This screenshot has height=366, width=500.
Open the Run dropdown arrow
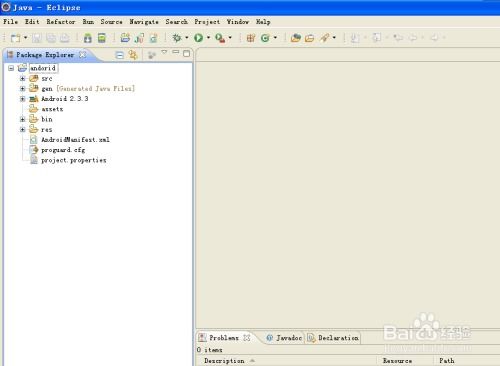[208, 38]
